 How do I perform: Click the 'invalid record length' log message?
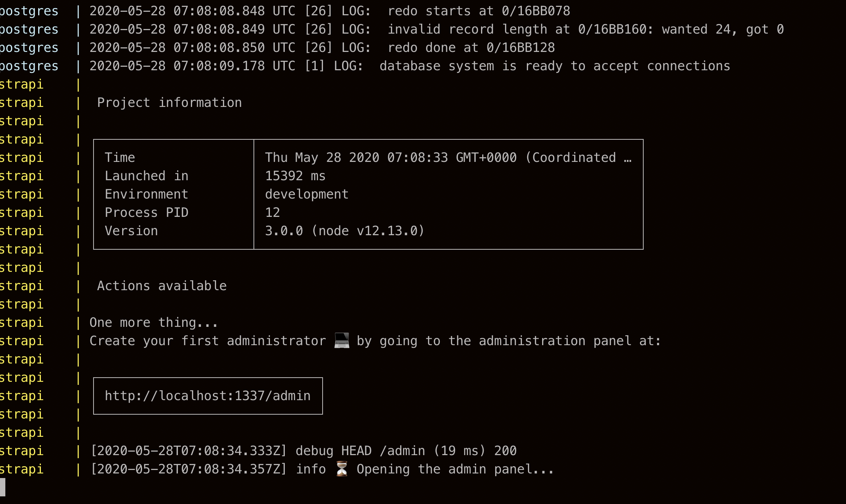586,29
